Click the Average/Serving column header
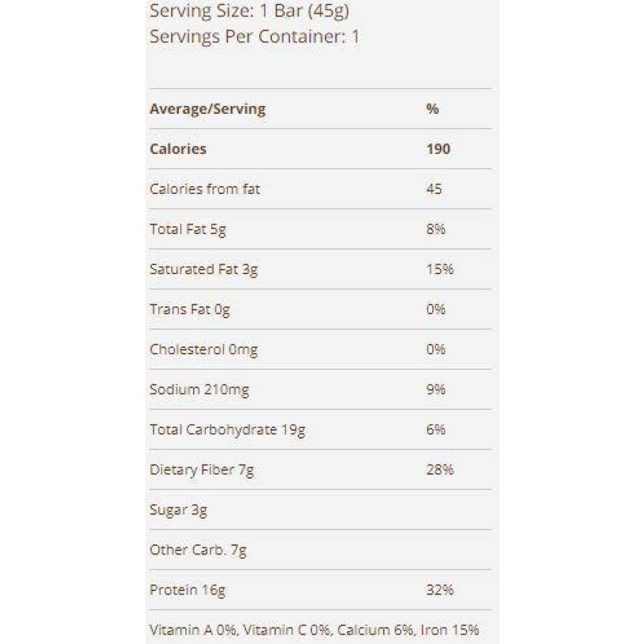This screenshot has height=644, width=644. [208, 109]
